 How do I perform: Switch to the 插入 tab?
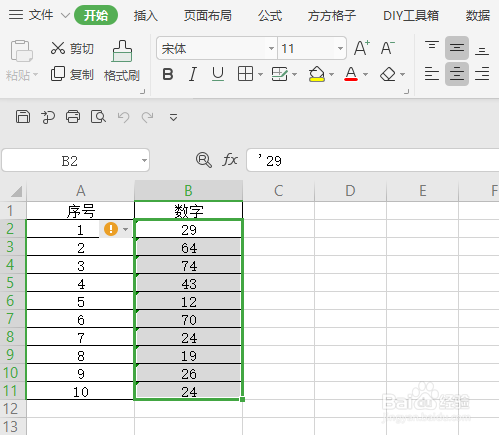pos(146,15)
